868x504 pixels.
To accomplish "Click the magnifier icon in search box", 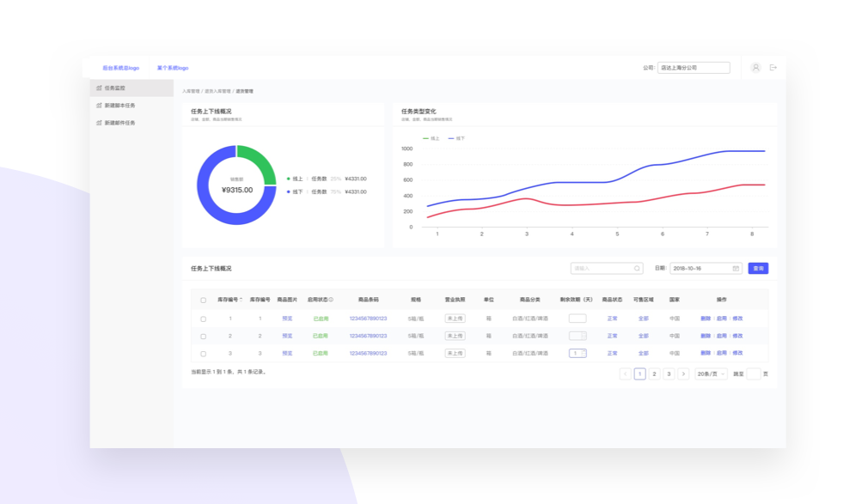I will coord(637,269).
